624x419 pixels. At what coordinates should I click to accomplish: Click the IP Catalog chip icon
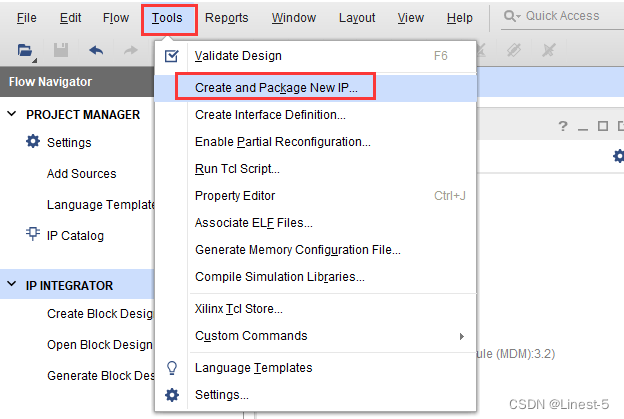32,236
